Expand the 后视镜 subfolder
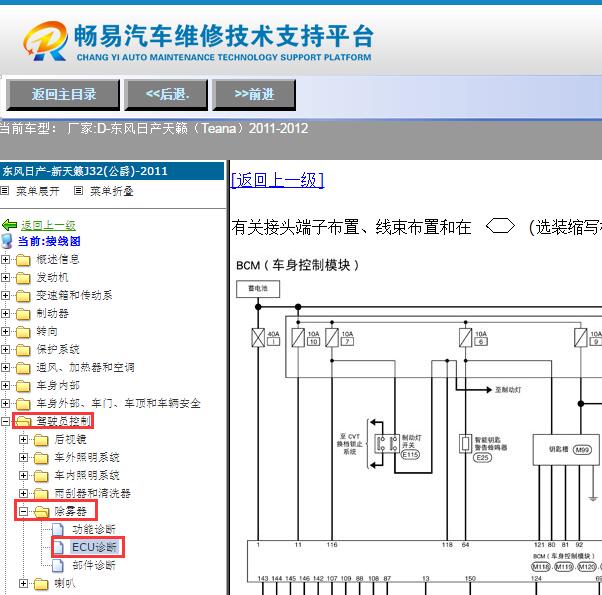The height and width of the screenshot is (595, 602). (23, 440)
